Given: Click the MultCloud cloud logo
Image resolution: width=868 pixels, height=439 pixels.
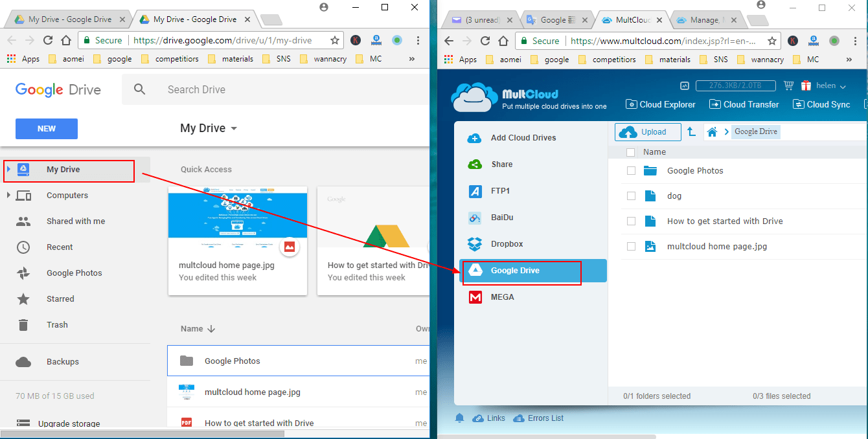Looking at the screenshot, I should pyautogui.click(x=474, y=97).
